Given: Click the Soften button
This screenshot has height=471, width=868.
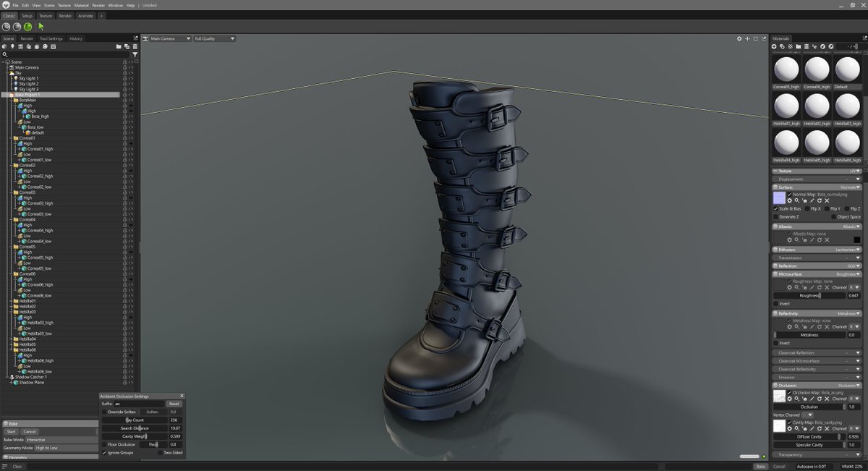Looking at the screenshot, I should pos(152,412).
